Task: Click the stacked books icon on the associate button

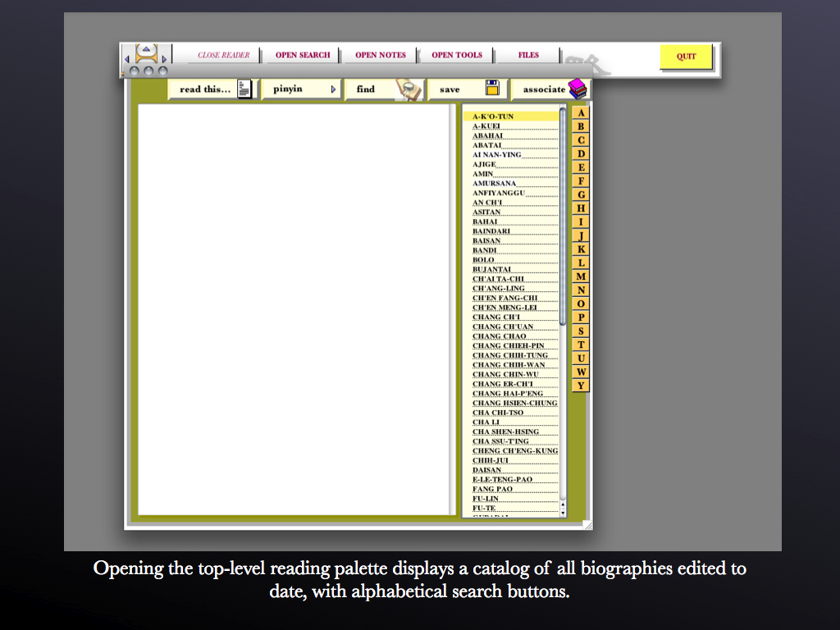Action: (578, 89)
